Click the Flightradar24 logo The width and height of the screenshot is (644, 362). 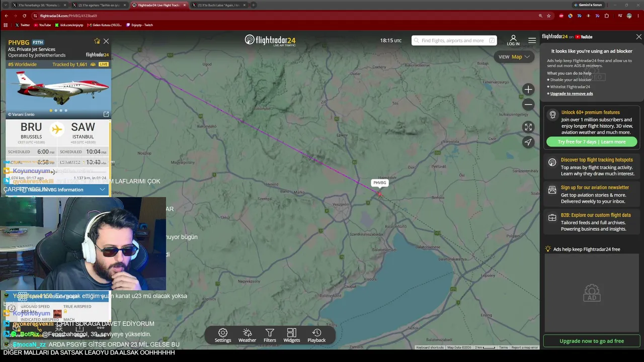pos(270,40)
